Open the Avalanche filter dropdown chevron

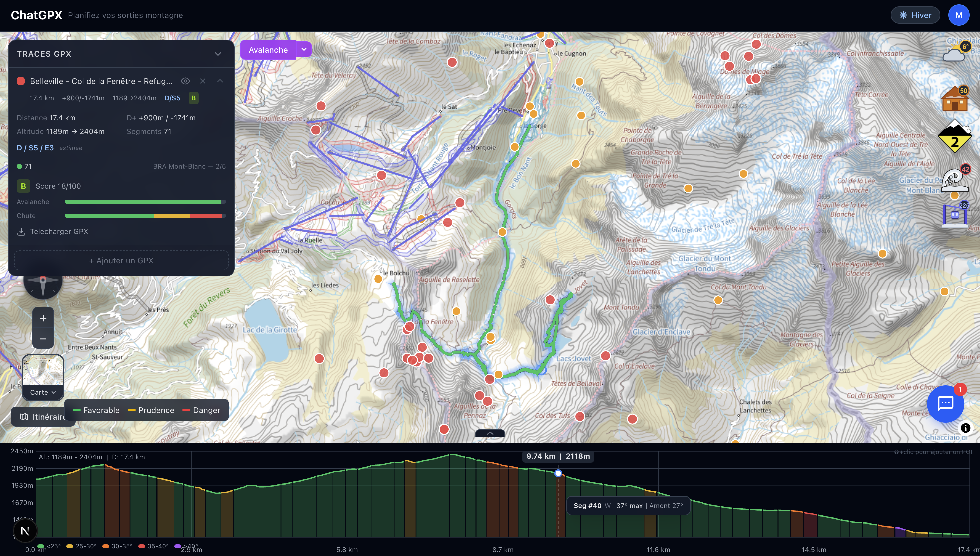pyautogui.click(x=304, y=50)
